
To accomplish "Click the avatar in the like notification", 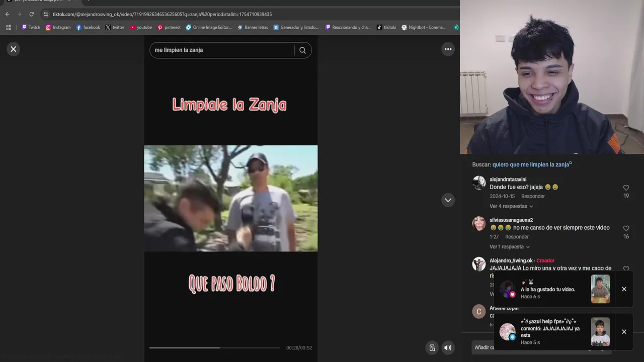I will point(507,289).
